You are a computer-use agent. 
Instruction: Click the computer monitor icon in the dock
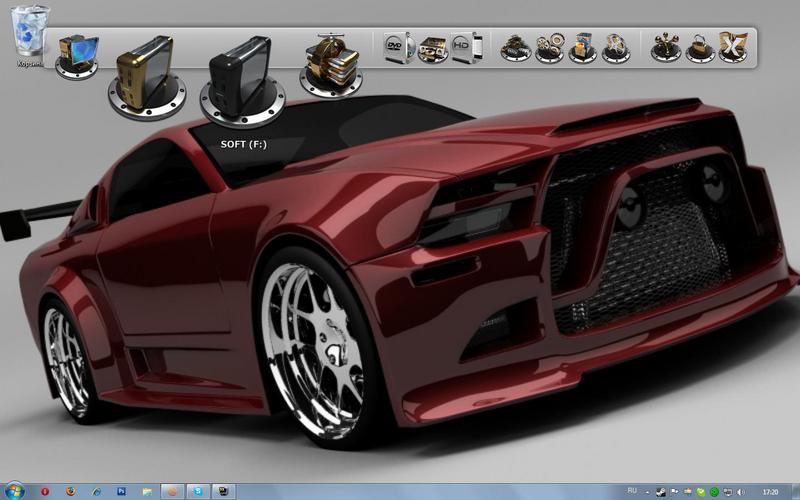pos(77,56)
